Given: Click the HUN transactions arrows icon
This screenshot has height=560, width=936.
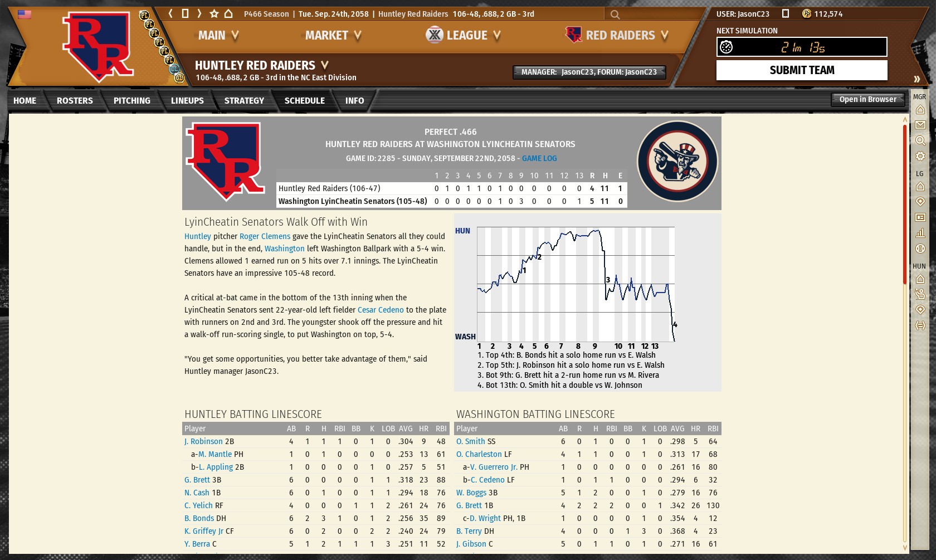Looking at the screenshot, I should pyautogui.click(x=920, y=325).
